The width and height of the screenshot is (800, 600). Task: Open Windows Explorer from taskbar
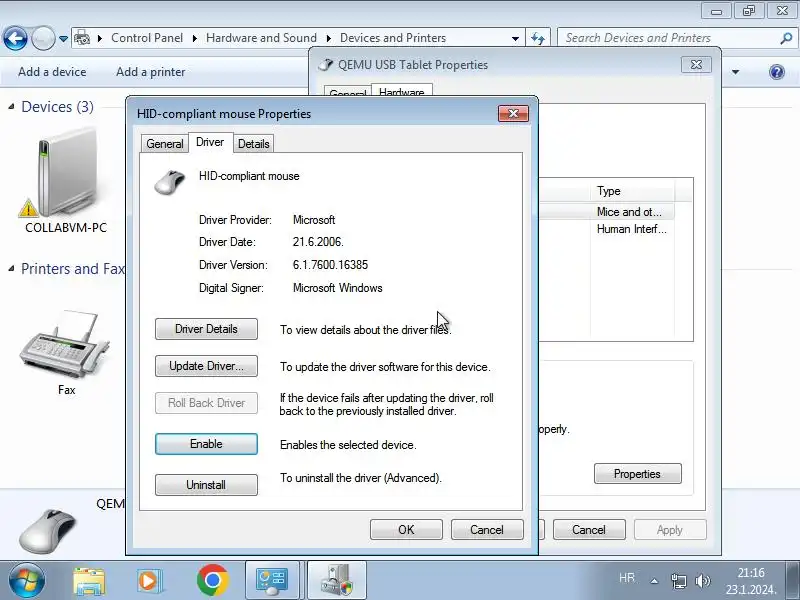point(89,581)
